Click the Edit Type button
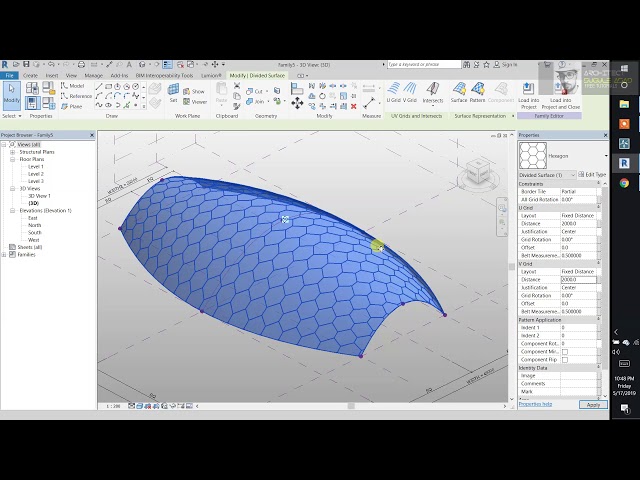The height and width of the screenshot is (480, 640). click(592, 175)
